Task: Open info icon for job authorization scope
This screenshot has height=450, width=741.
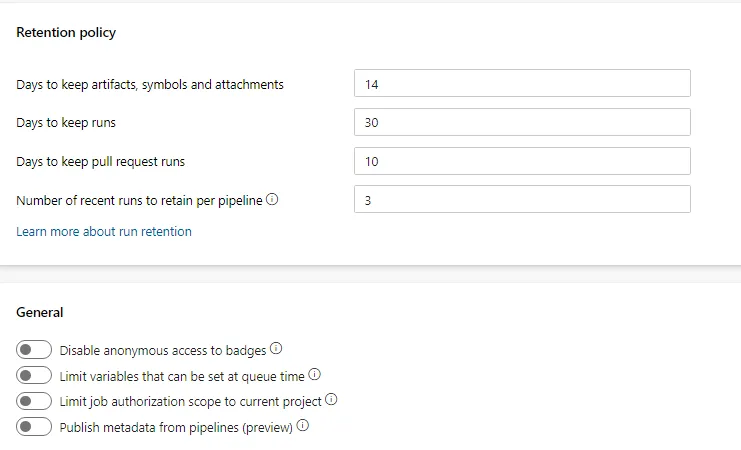Action: [x=331, y=400]
